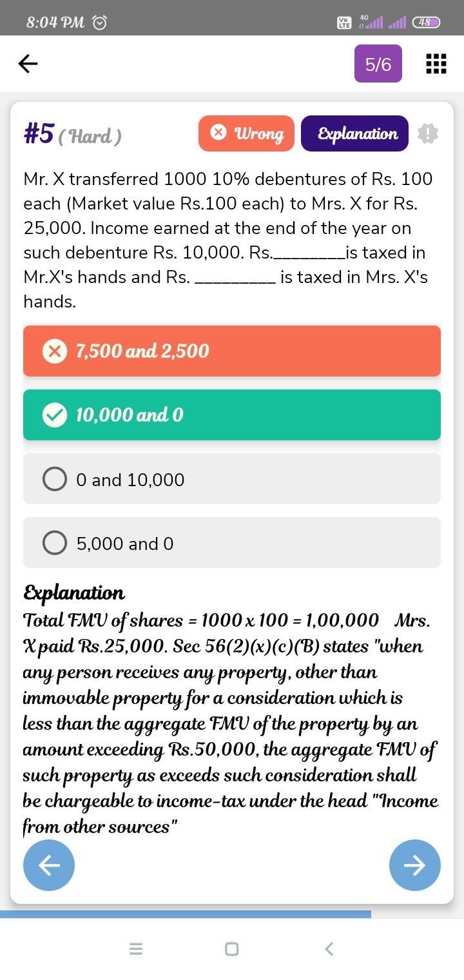Tap the Android recent apps menu icon
Viewport: 464px width, 980px height.
click(x=135, y=949)
